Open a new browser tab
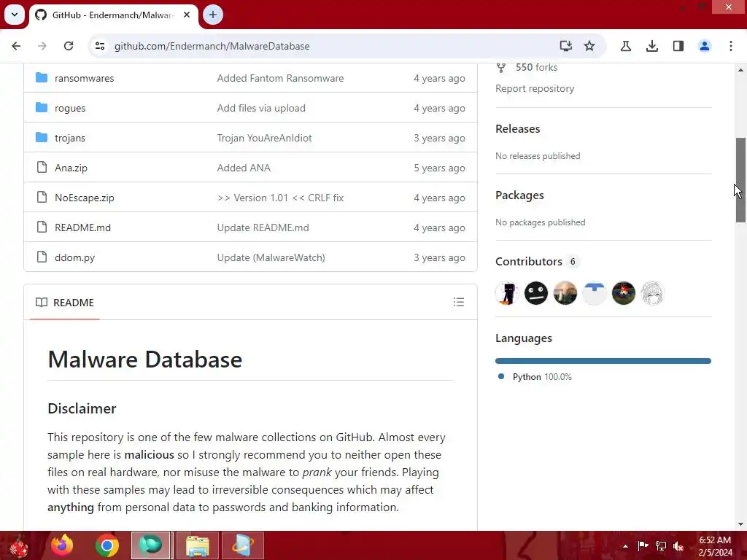747x560 pixels. click(213, 15)
